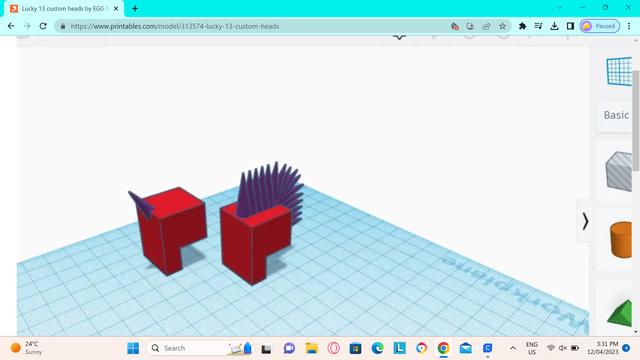Screen dimensions: 640x360
Task: Select the Lucky 13 custom heads browser tab
Action: point(64,9)
